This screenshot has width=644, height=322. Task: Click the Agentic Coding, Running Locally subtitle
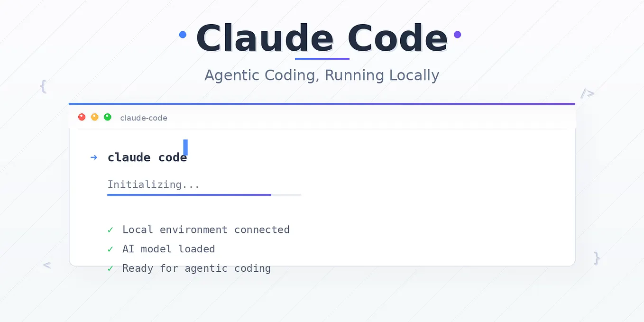[322, 75]
